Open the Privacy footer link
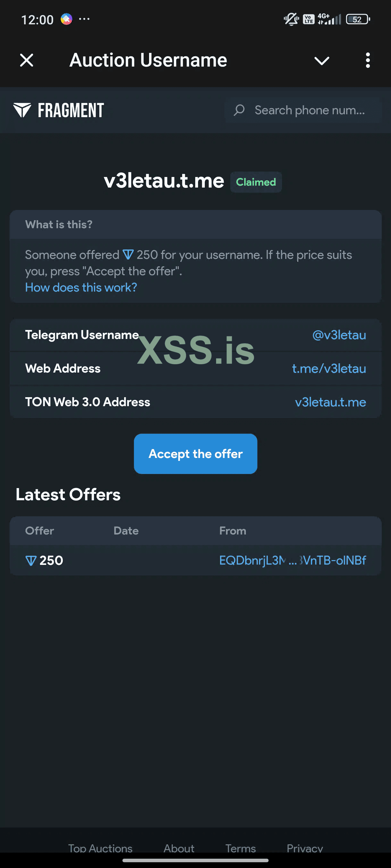391x868 pixels. [305, 848]
